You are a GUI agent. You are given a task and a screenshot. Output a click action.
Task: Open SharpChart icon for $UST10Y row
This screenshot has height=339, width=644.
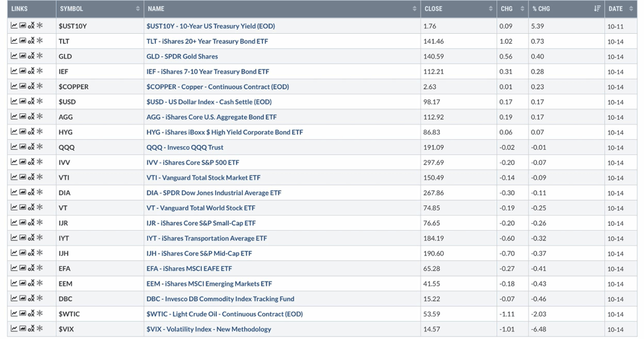[x=14, y=26]
